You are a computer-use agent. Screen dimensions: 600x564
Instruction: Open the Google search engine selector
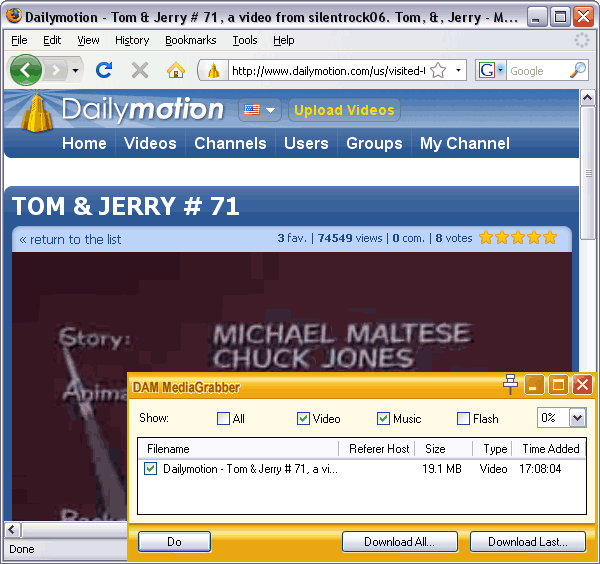491,70
